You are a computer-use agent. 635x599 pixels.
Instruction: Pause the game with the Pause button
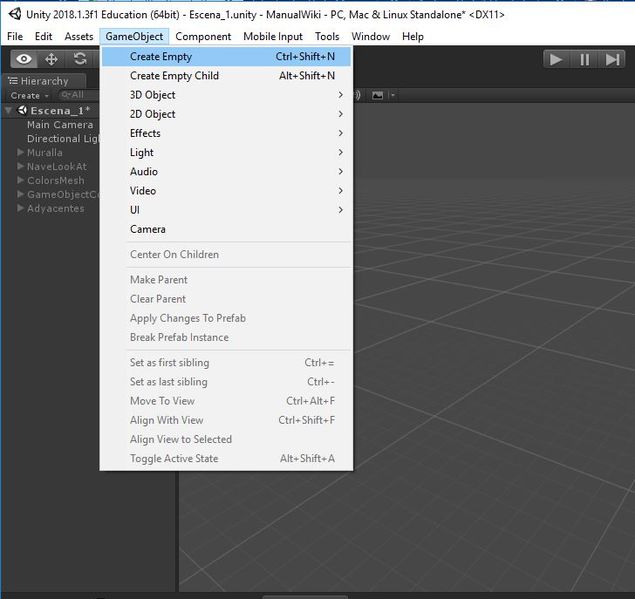click(x=584, y=60)
